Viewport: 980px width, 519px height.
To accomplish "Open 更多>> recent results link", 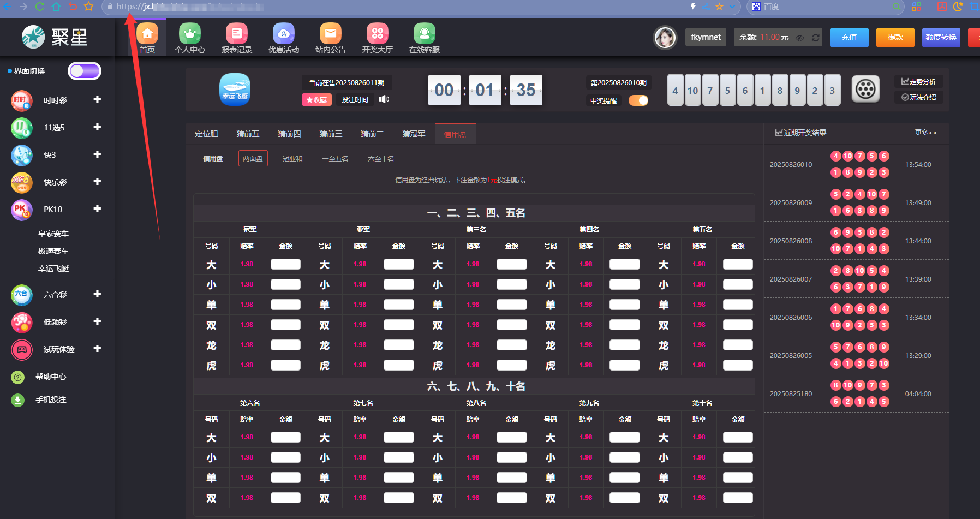I will [925, 133].
